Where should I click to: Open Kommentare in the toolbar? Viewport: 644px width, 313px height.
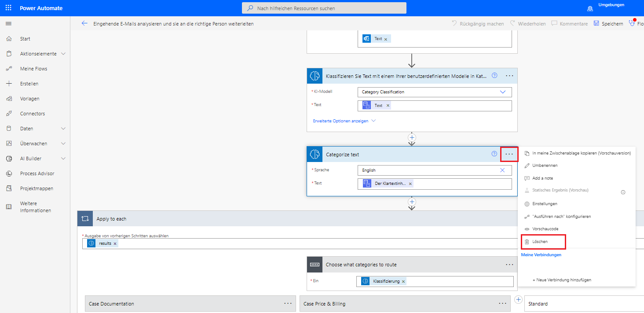(570, 24)
